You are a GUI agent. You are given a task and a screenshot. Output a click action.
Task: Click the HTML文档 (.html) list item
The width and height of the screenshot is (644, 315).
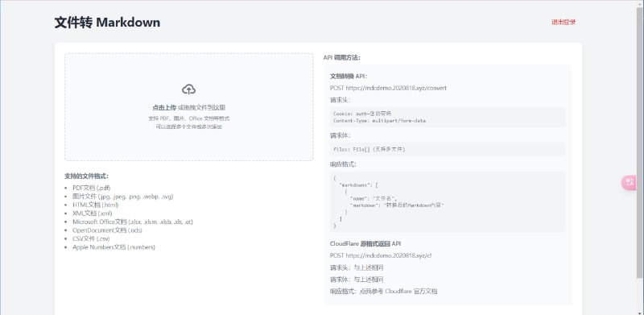[95, 205]
